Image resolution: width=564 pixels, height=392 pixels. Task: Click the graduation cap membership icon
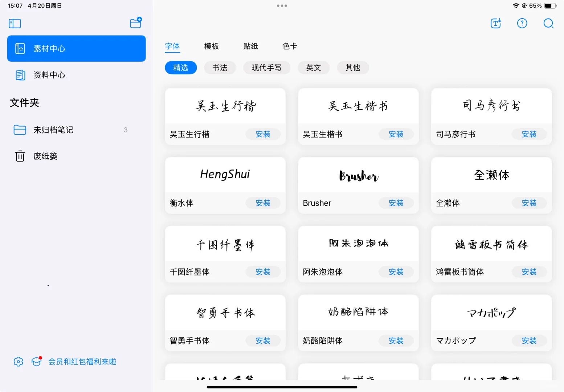pos(36,362)
